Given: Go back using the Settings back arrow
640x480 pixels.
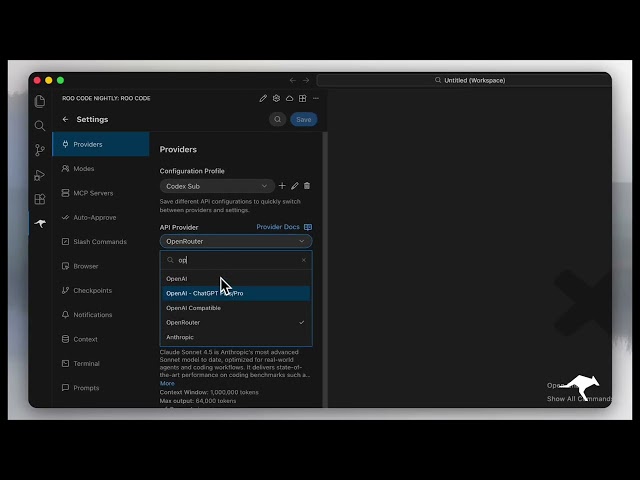Looking at the screenshot, I should (x=65, y=119).
